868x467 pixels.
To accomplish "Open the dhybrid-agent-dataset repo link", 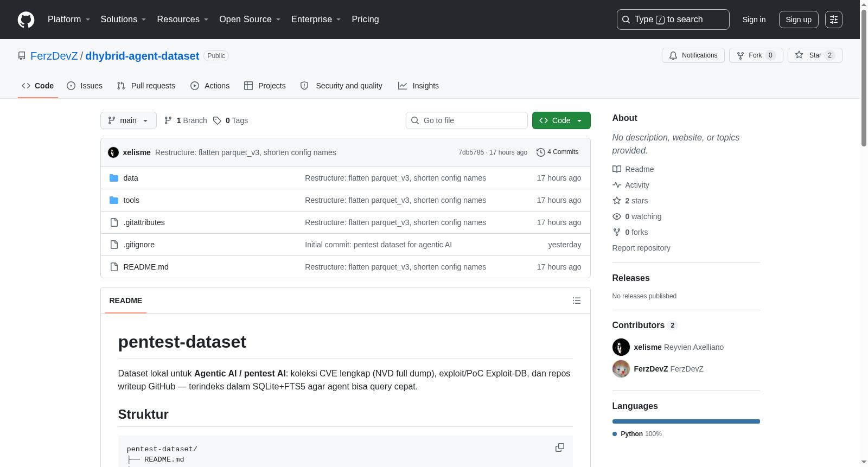I will click(142, 56).
